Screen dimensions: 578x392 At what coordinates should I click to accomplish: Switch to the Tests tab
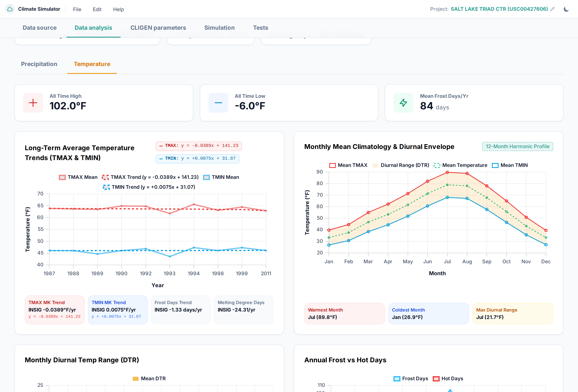click(x=260, y=28)
